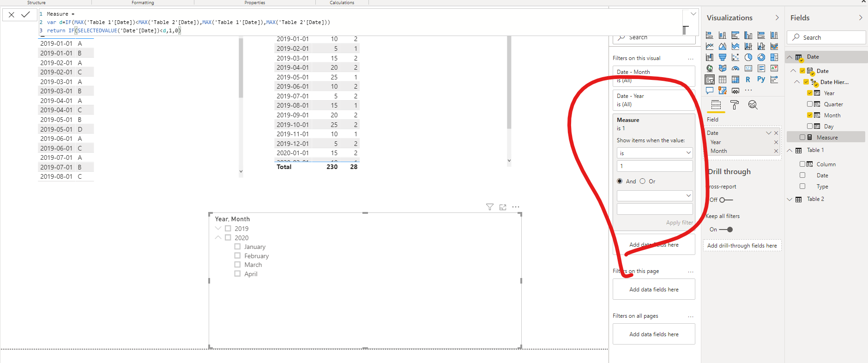Expand the 2019 node in the slicer
Viewport: 868px width, 363px height.
click(x=218, y=229)
